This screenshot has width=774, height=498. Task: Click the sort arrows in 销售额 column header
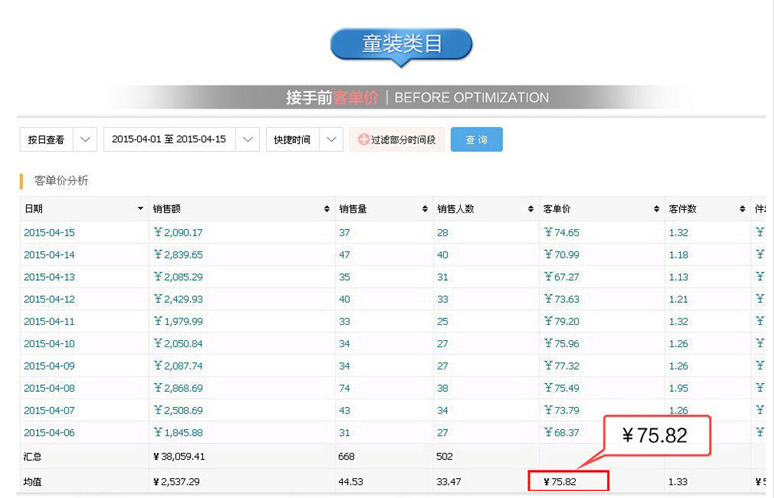(x=327, y=209)
